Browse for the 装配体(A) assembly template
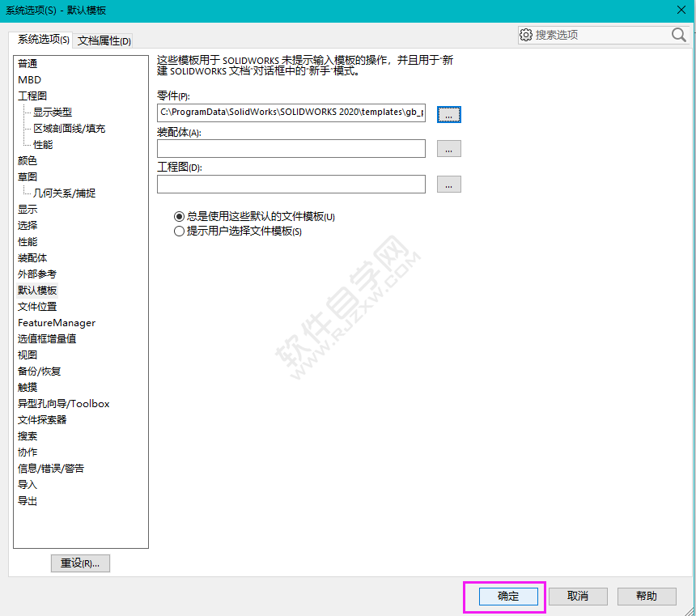Viewport: 696px width, 616px height. click(448, 148)
